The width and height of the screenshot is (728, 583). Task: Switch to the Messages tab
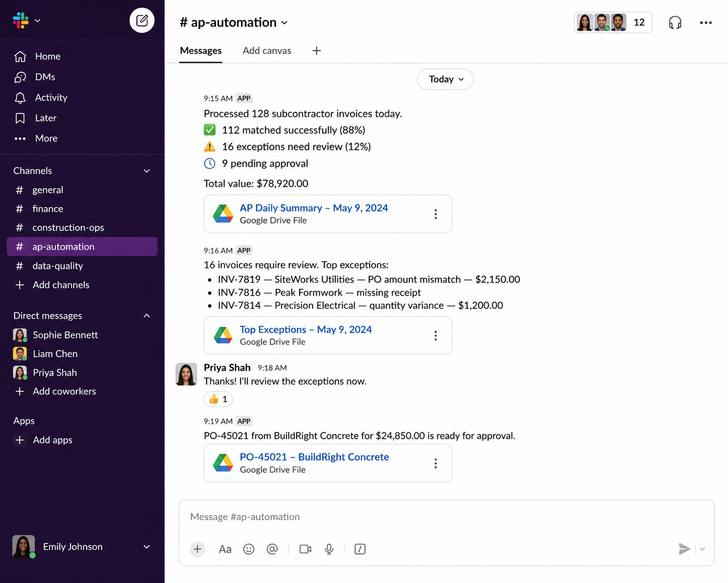coord(201,50)
